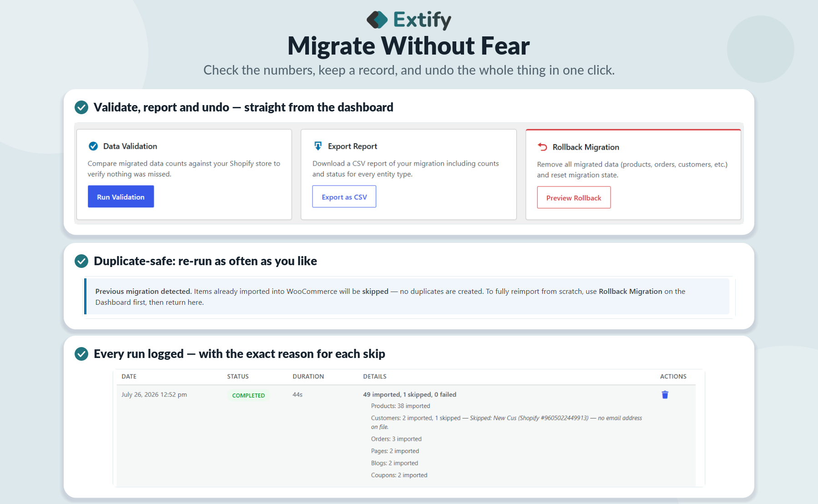Click the COMPLETED status badge
Image resolution: width=818 pixels, height=504 pixels.
coord(248,395)
